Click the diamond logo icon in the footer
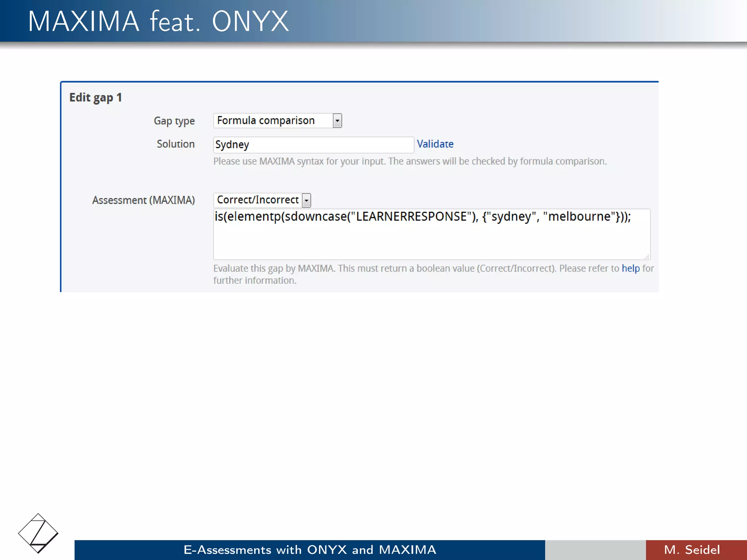 point(38,533)
